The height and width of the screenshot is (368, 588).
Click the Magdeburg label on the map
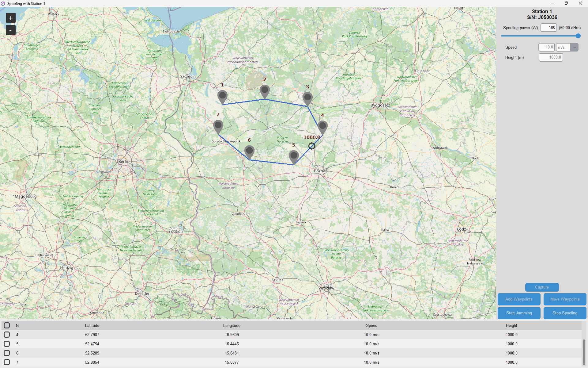tap(26, 196)
